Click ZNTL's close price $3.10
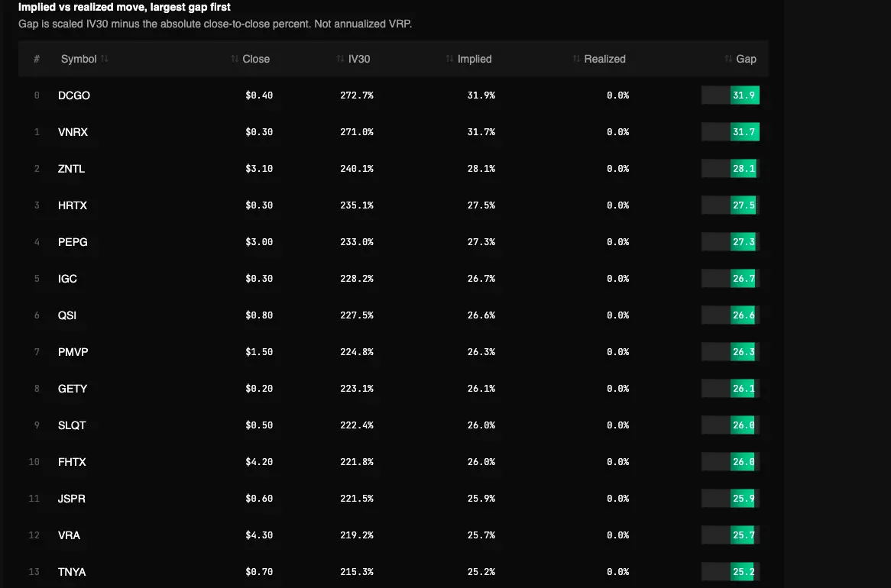The width and height of the screenshot is (891, 588). (259, 169)
